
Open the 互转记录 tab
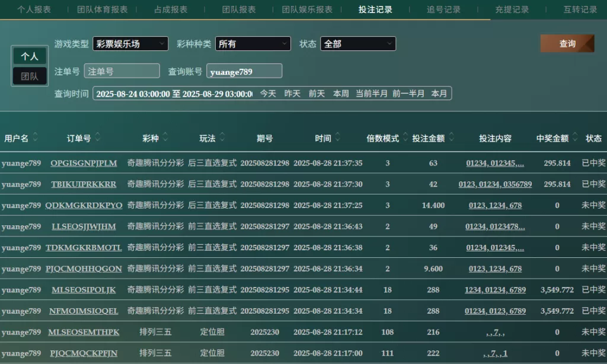click(580, 9)
